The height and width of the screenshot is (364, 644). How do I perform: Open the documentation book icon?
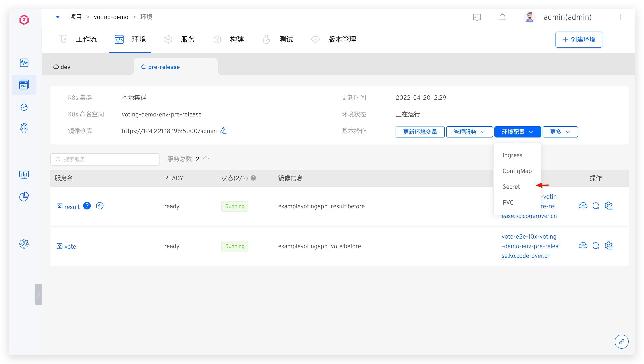[477, 17]
